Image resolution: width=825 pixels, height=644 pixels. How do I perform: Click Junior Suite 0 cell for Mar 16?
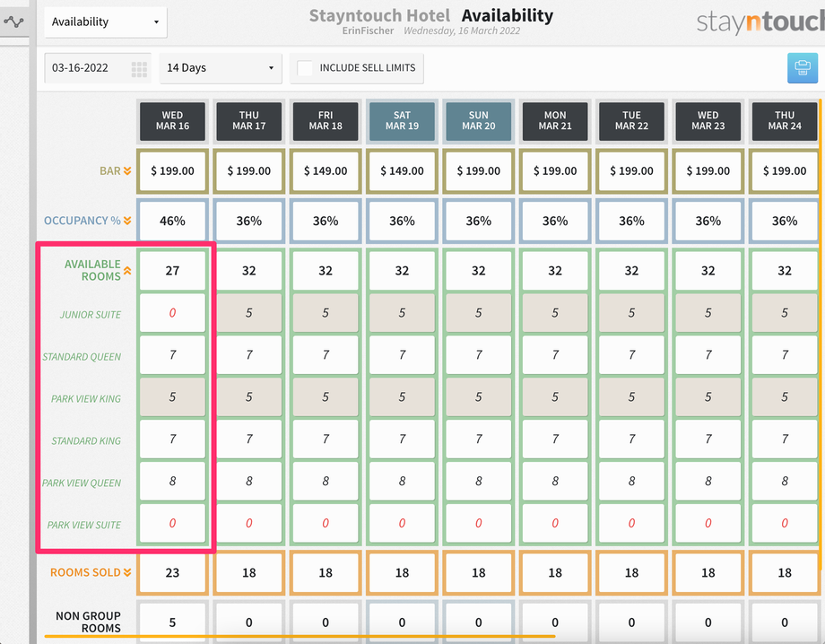(x=172, y=313)
